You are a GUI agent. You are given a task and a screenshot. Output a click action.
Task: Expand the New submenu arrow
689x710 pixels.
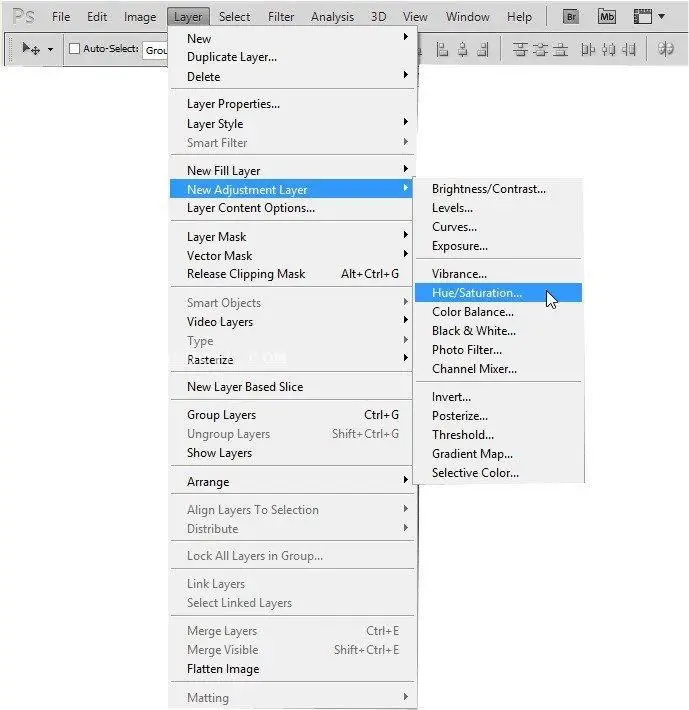click(x=406, y=36)
